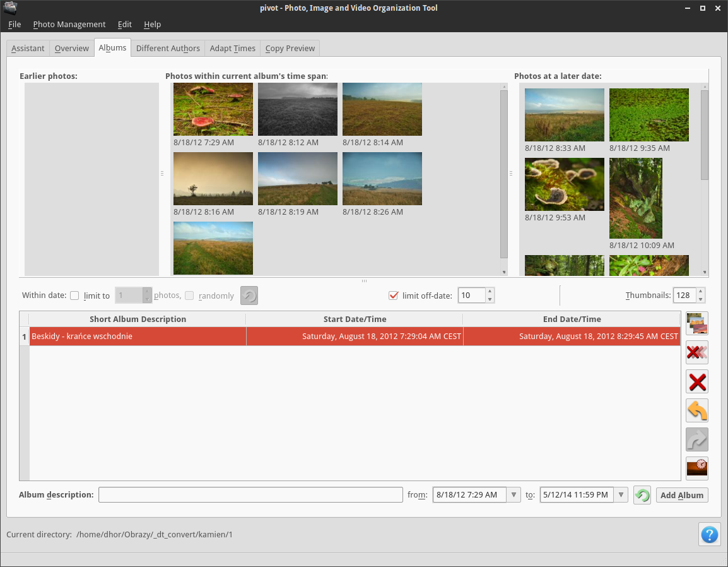Click the limit off-date number field
This screenshot has width=728, height=567.
point(472,295)
